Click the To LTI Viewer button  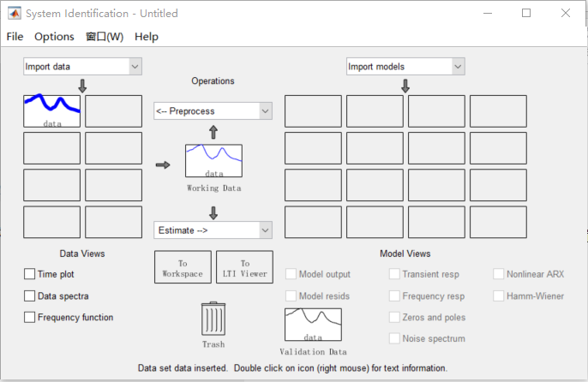(244, 267)
